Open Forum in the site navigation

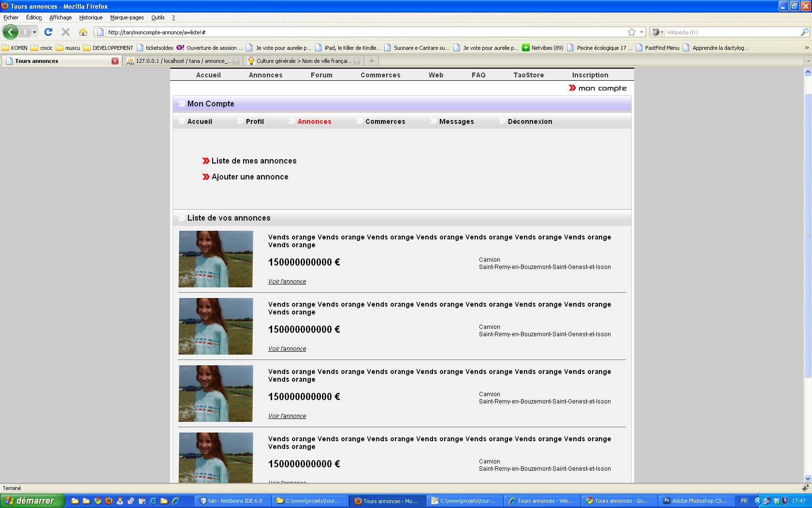pyautogui.click(x=321, y=75)
